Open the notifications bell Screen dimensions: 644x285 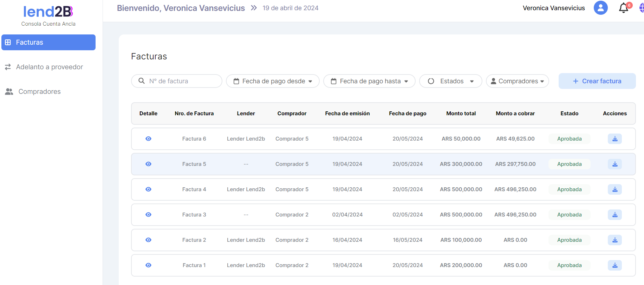pyautogui.click(x=624, y=8)
